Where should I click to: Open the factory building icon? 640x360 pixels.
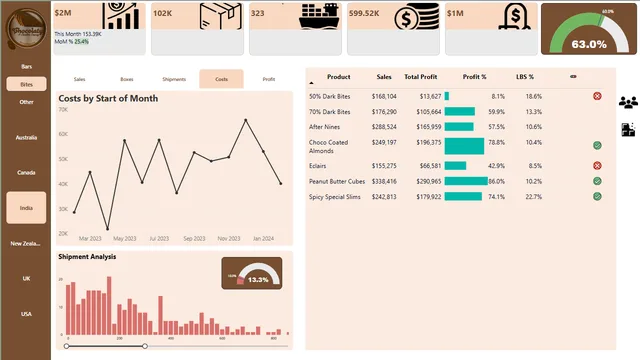pyautogui.click(x=628, y=129)
